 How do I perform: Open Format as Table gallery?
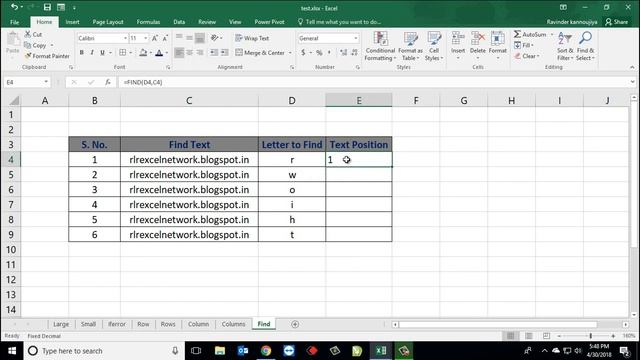click(410, 46)
